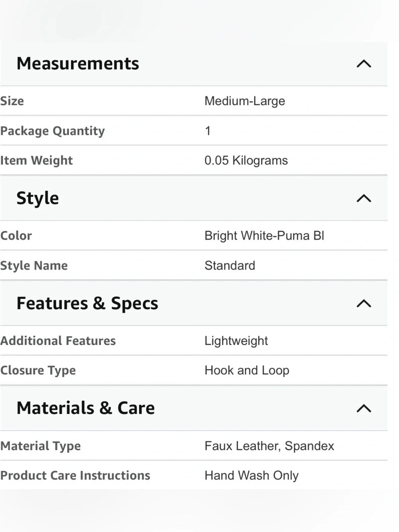Screen dimensions: 399x532
Task: Click the Hand Wash Only care value
Action: pos(251,476)
